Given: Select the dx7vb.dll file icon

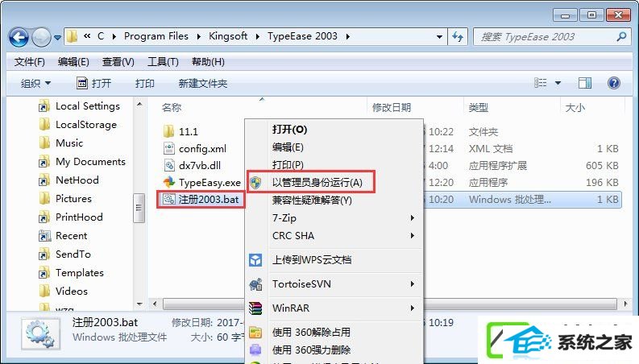Looking at the screenshot, I should (x=169, y=165).
